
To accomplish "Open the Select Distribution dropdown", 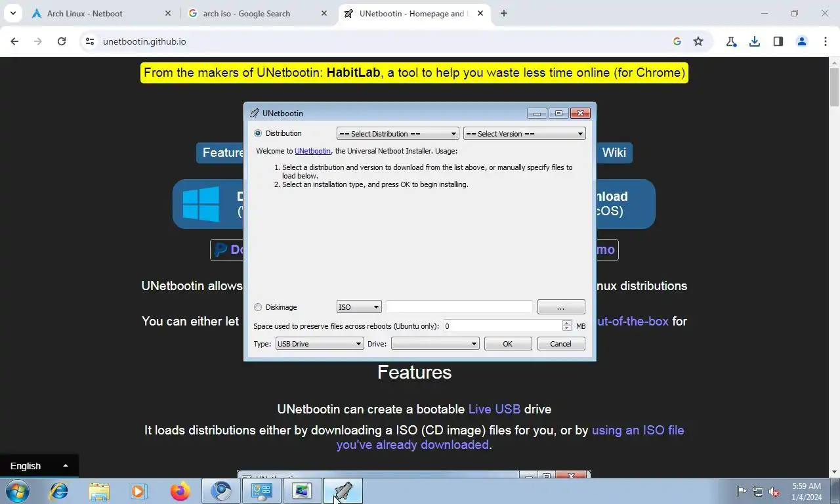I will [x=398, y=134].
